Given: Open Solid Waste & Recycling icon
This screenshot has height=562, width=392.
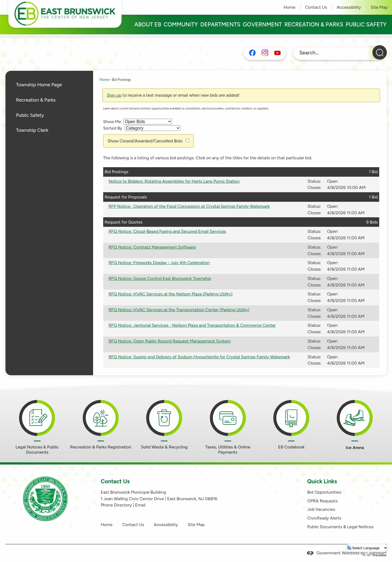Looking at the screenshot, I should 164,418.
